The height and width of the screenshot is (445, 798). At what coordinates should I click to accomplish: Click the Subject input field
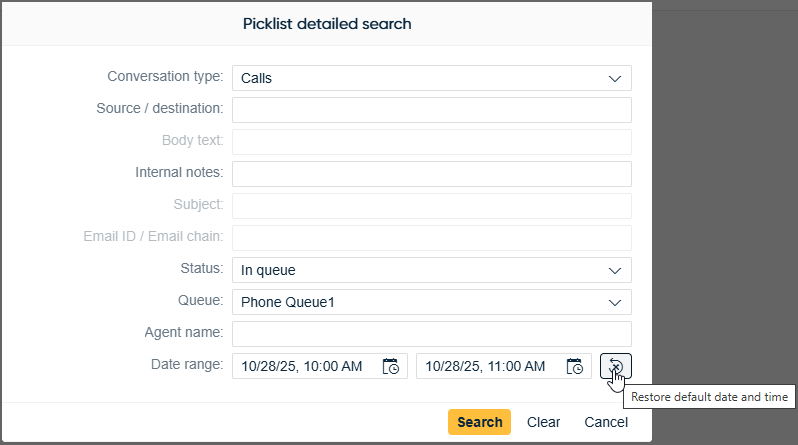click(431, 206)
